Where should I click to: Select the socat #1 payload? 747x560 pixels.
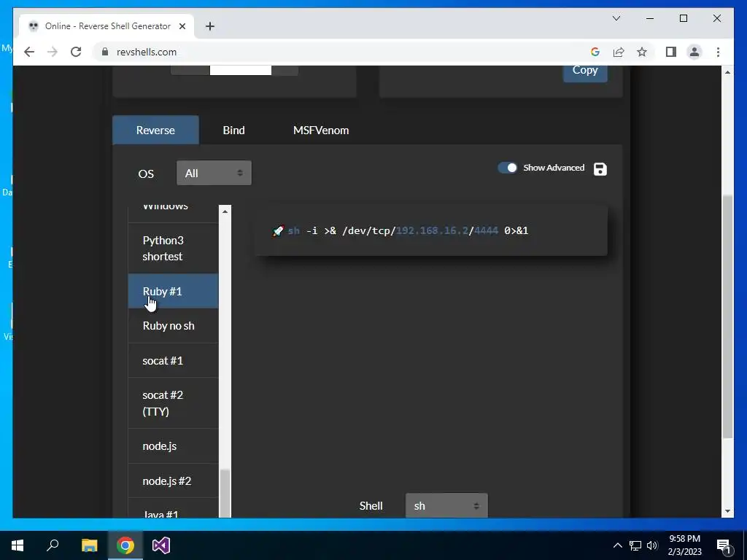coord(173,360)
